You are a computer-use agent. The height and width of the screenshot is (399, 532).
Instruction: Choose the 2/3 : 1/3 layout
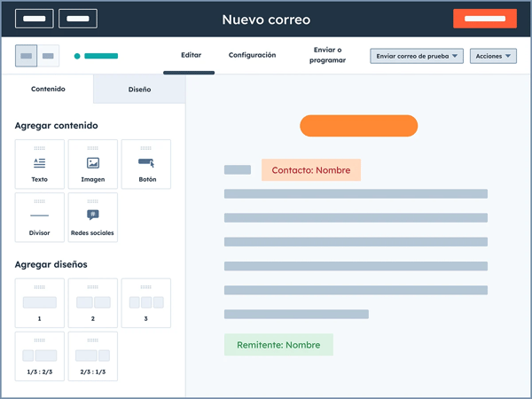pos(93,356)
